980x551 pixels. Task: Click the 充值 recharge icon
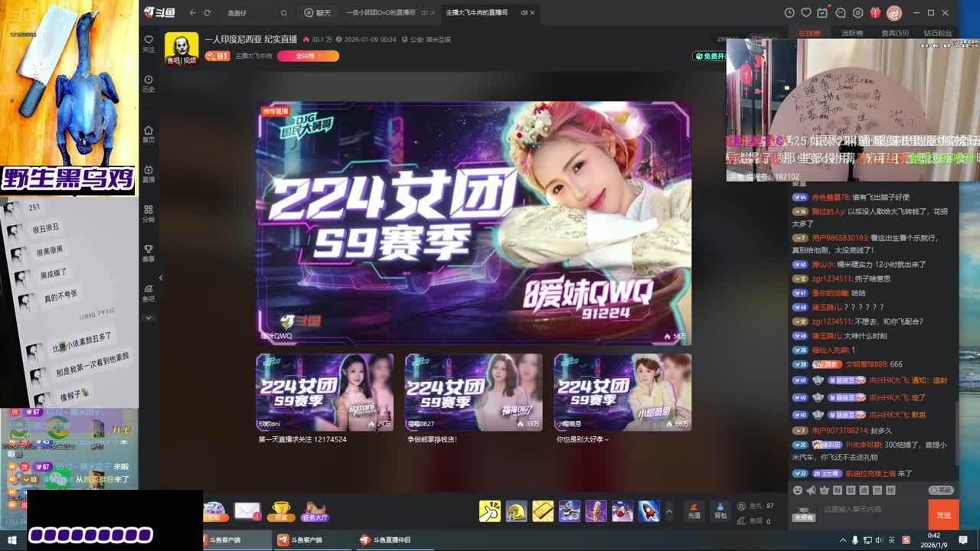(x=694, y=510)
